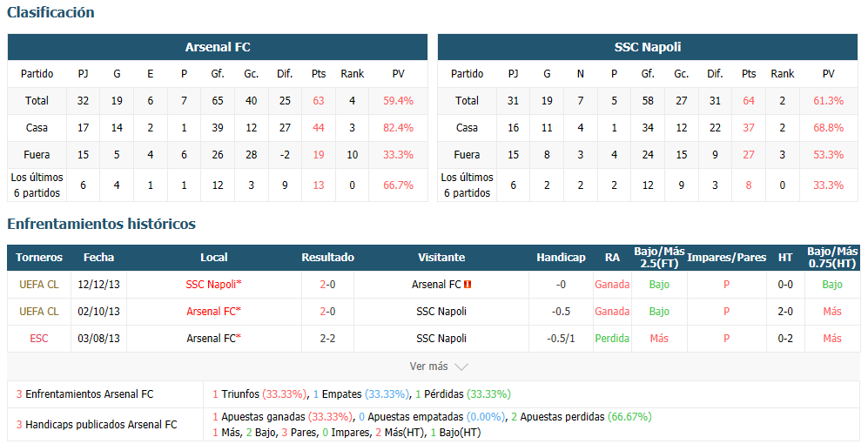This screenshot has width=868, height=444.
Task: Click the Arsenal FC table header
Action: [x=218, y=47]
